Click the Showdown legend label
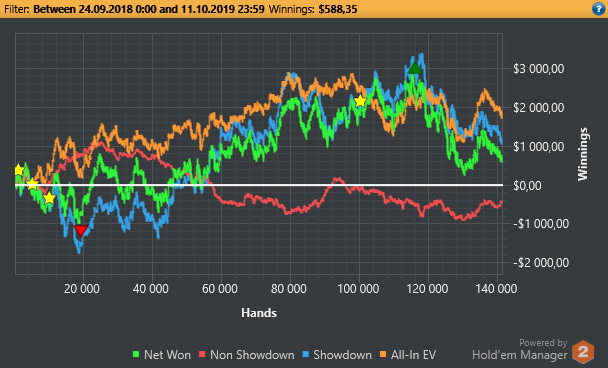Screen dimensions: 608x368 pyautogui.click(x=342, y=355)
